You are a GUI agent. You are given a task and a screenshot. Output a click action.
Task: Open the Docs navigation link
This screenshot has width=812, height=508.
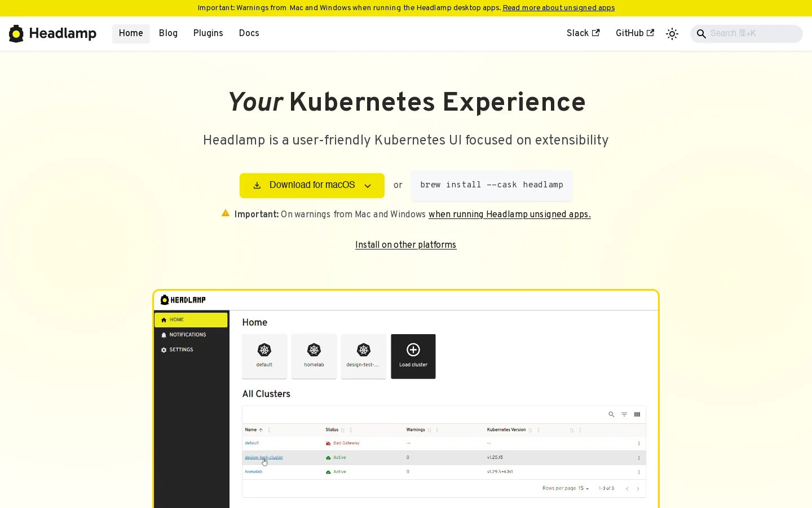pyautogui.click(x=249, y=34)
